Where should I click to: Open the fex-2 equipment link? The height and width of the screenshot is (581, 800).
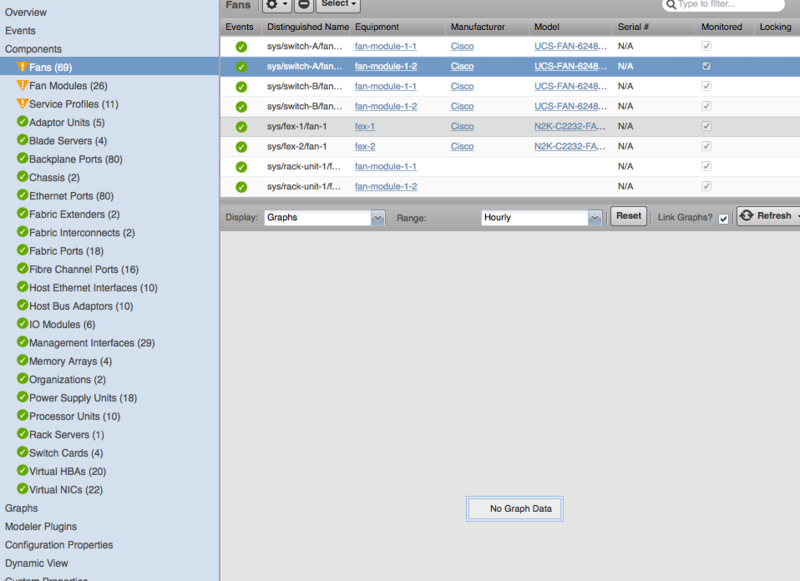click(x=365, y=146)
